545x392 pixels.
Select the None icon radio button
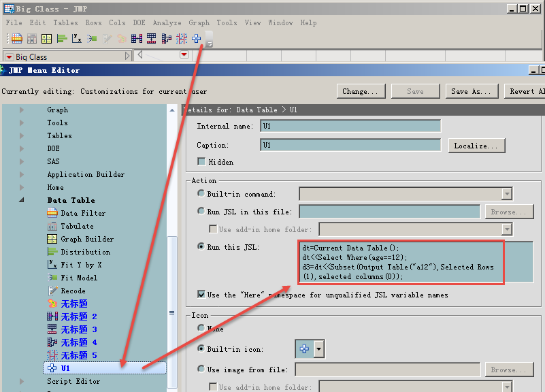point(201,328)
